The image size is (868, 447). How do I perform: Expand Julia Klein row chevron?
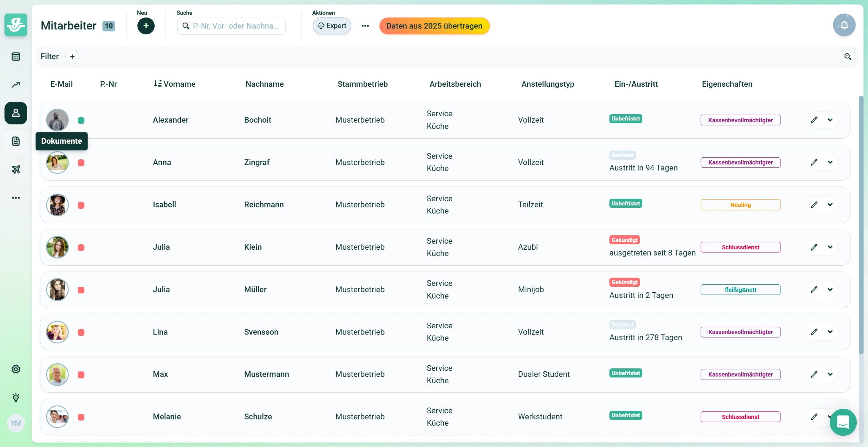pyautogui.click(x=830, y=247)
